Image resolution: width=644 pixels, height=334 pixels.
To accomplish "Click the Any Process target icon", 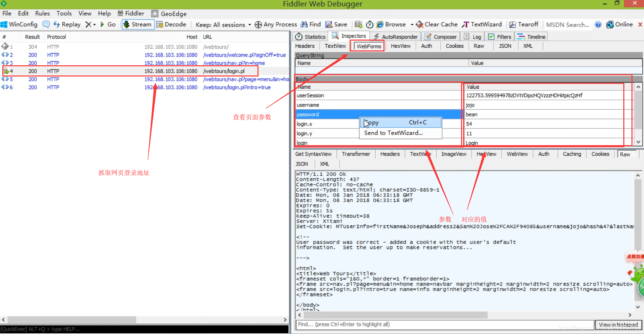I will pyautogui.click(x=258, y=25).
